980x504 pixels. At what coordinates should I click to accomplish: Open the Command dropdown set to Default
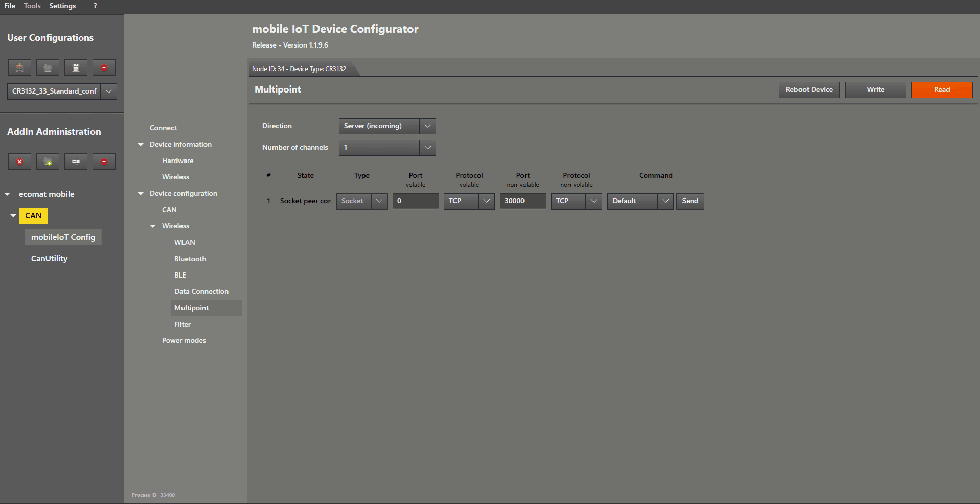[x=665, y=201]
